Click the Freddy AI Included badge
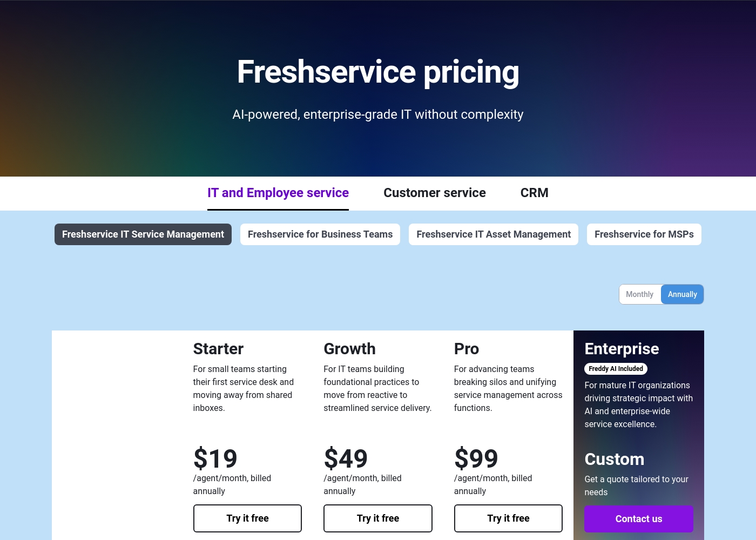Viewport: 756px width, 540px height. 616,369
